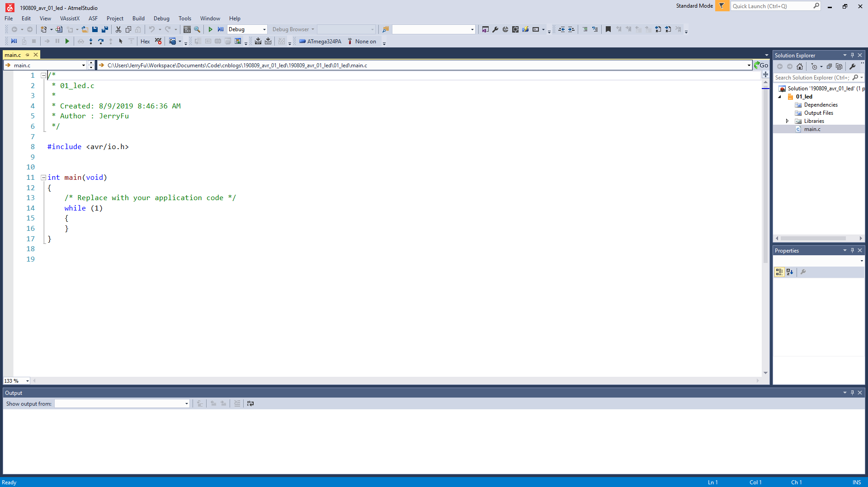Start debugging and break with the toolbar icon
The height and width of the screenshot is (487, 868).
[221, 29]
